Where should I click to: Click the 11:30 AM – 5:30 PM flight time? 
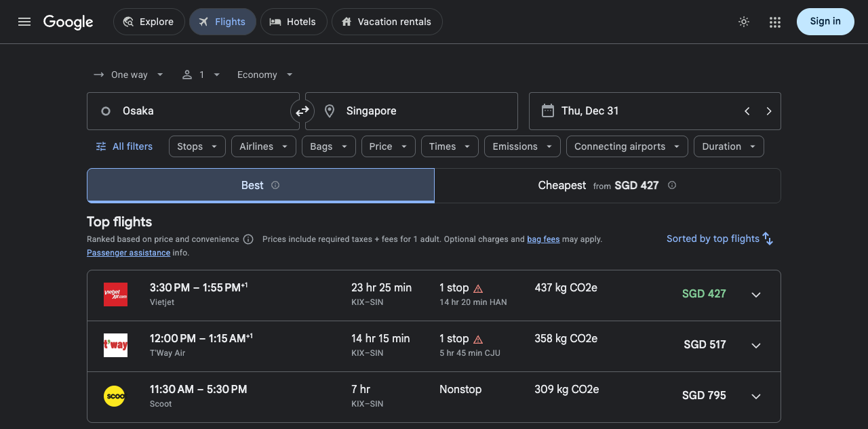(198, 390)
